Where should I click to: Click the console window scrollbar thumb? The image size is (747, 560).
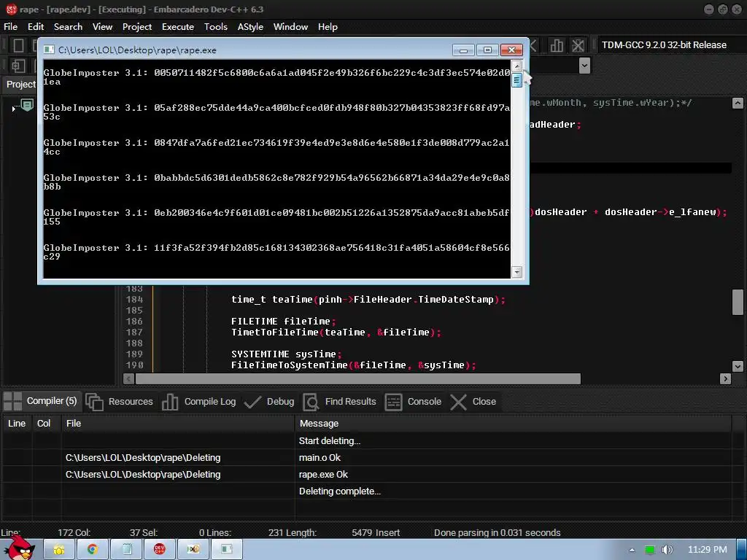click(517, 80)
